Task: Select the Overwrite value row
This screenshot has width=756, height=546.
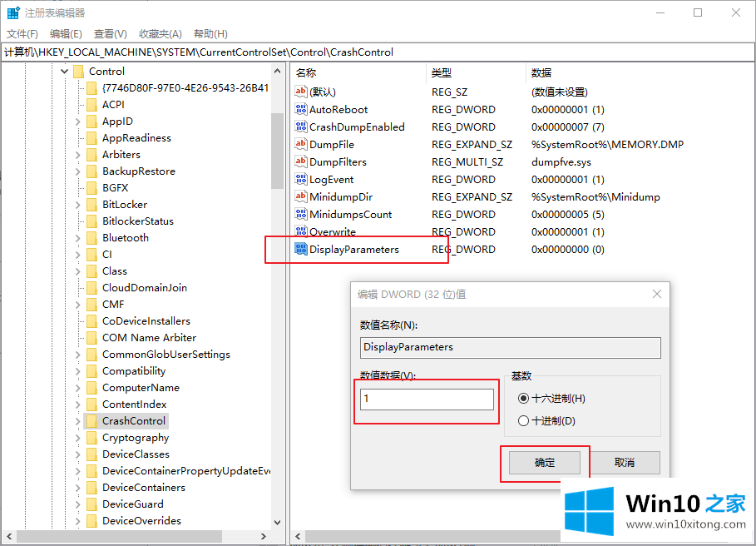Action: point(332,232)
